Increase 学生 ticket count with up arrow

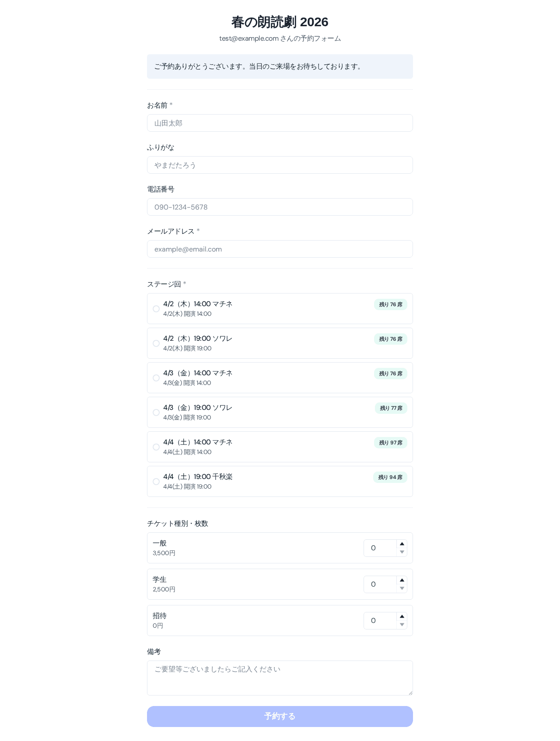coord(402,580)
